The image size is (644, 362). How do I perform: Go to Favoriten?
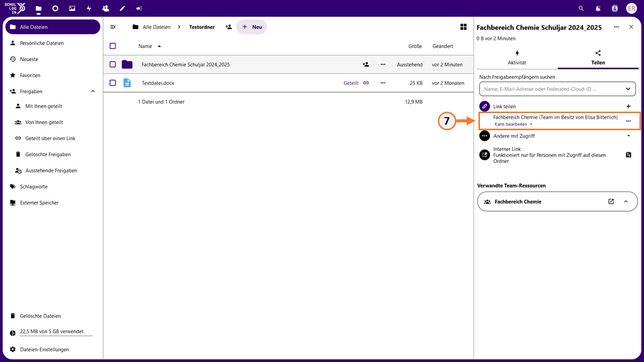click(x=53, y=75)
